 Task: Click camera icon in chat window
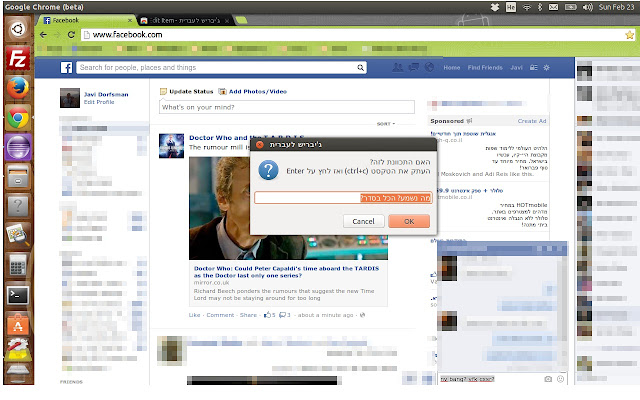pos(548,379)
